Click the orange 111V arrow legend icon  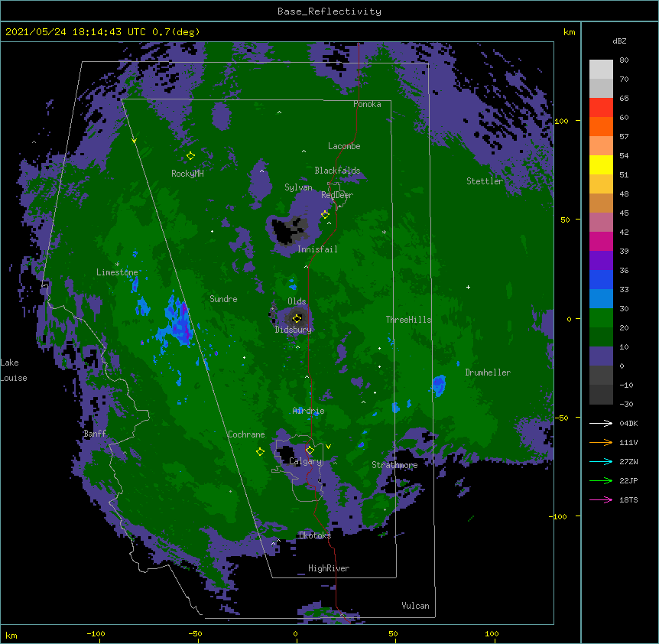coord(601,442)
